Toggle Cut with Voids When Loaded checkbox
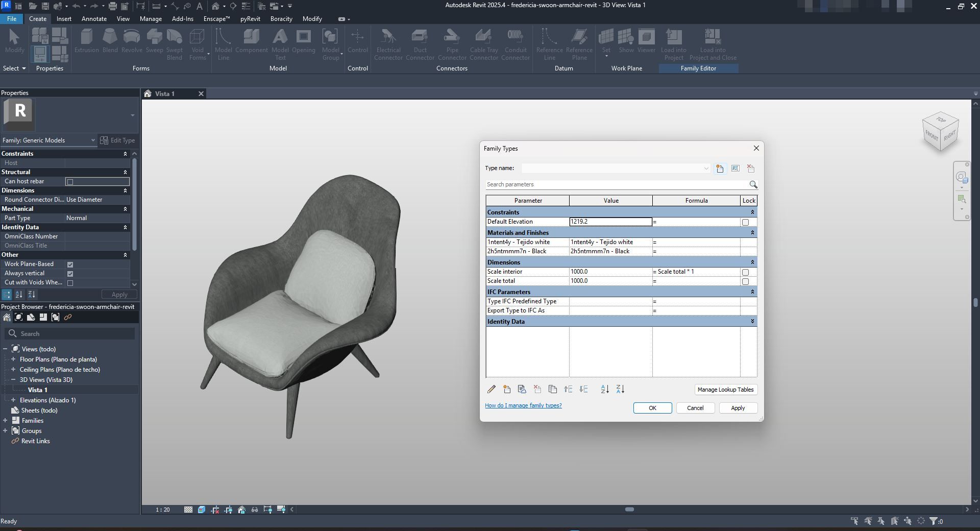This screenshot has height=531, width=980. (x=70, y=283)
